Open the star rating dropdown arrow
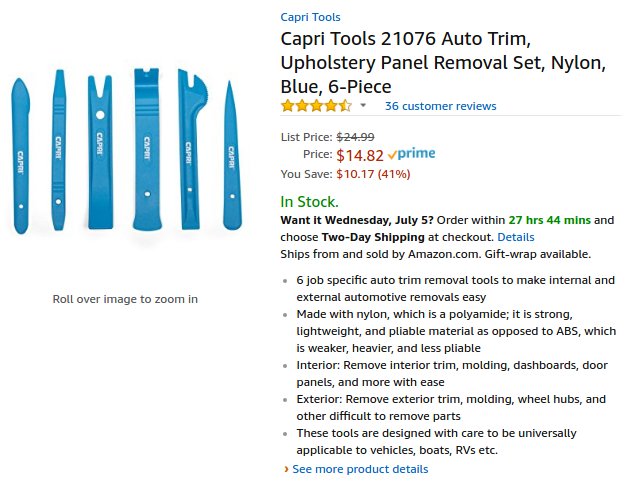635x482 pixels. (363, 106)
